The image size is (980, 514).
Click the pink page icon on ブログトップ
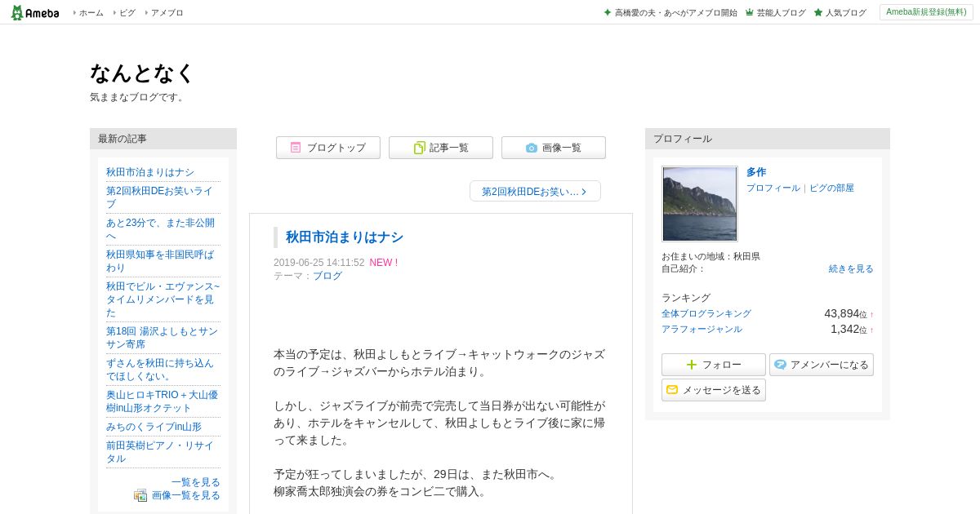tap(296, 148)
